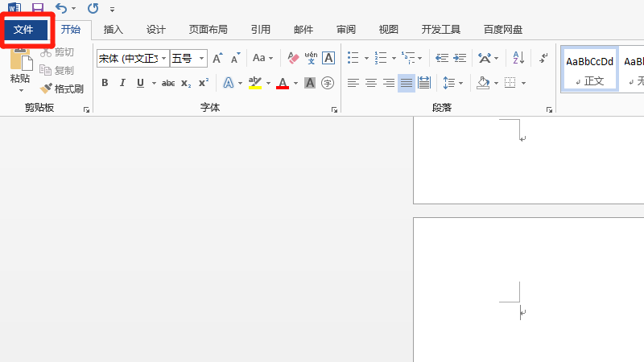The width and height of the screenshot is (644, 362).
Task: Open the font name dropdown 宋体
Action: click(x=164, y=58)
